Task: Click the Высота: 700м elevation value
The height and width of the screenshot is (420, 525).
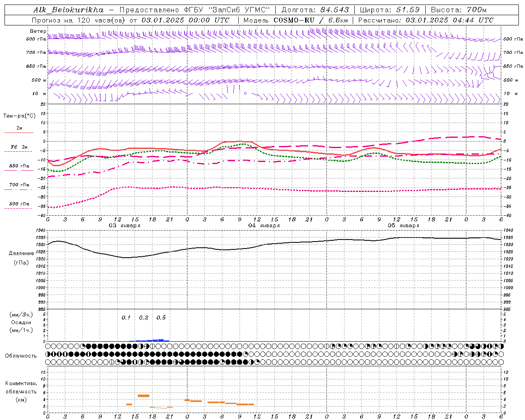Action: [459, 10]
